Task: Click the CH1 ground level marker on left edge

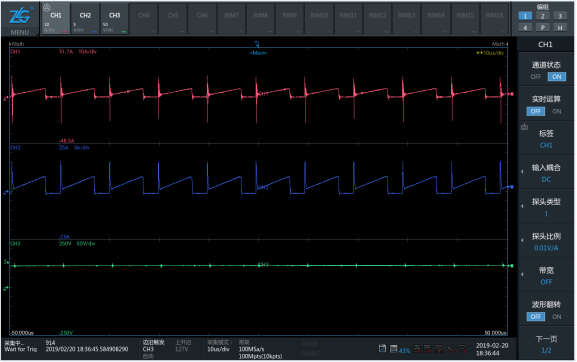Action: [x=6, y=99]
